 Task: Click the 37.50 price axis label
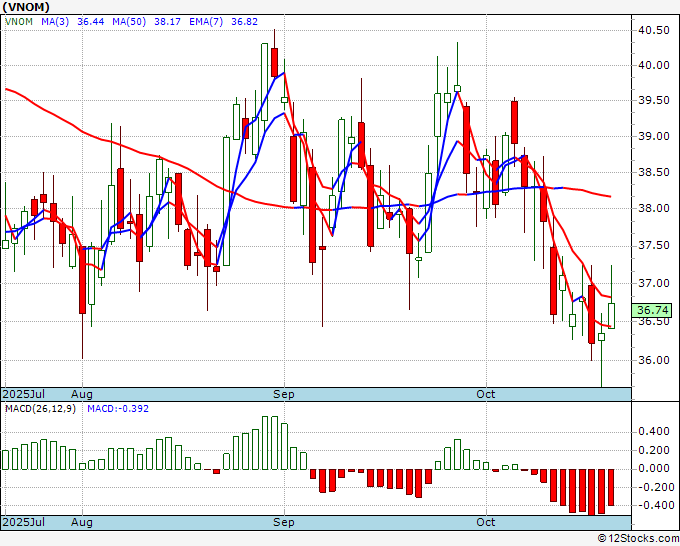point(654,246)
